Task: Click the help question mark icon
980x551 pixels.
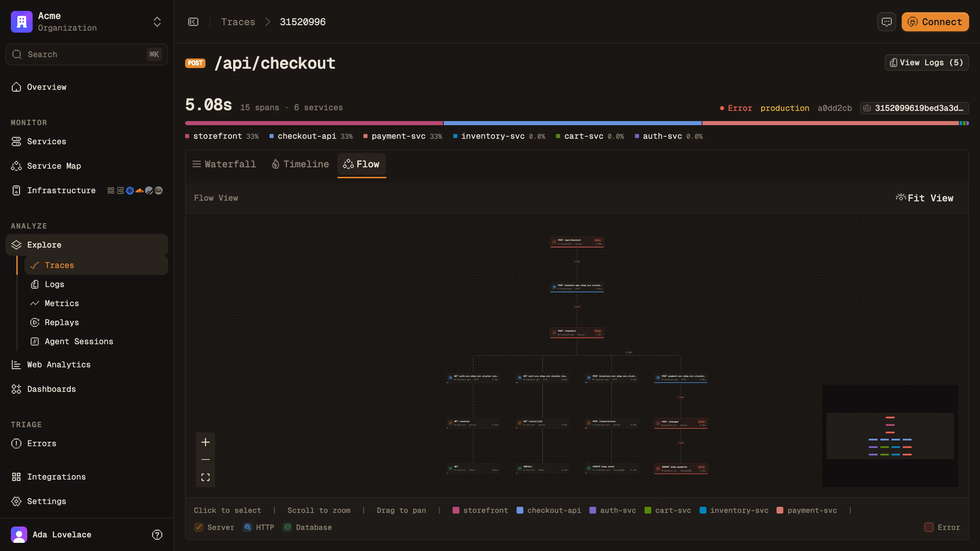Action: point(157,535)
